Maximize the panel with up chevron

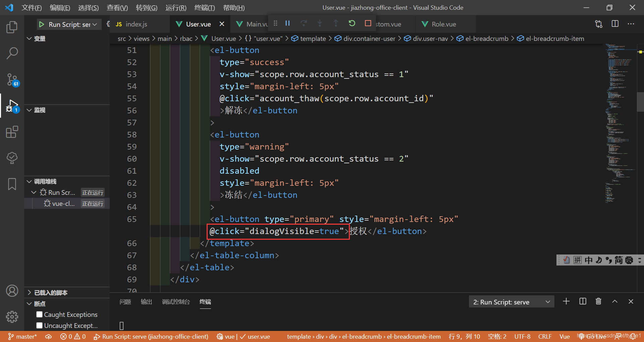[615, 301]
